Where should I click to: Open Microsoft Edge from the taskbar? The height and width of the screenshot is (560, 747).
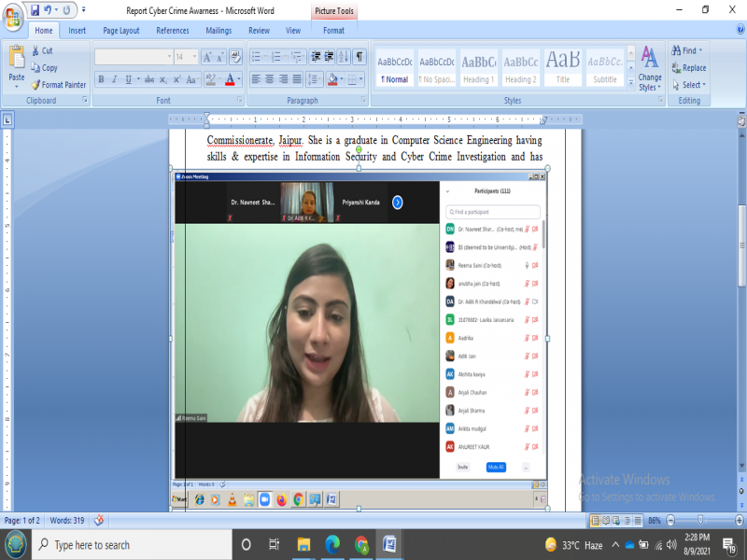[332, 544]
